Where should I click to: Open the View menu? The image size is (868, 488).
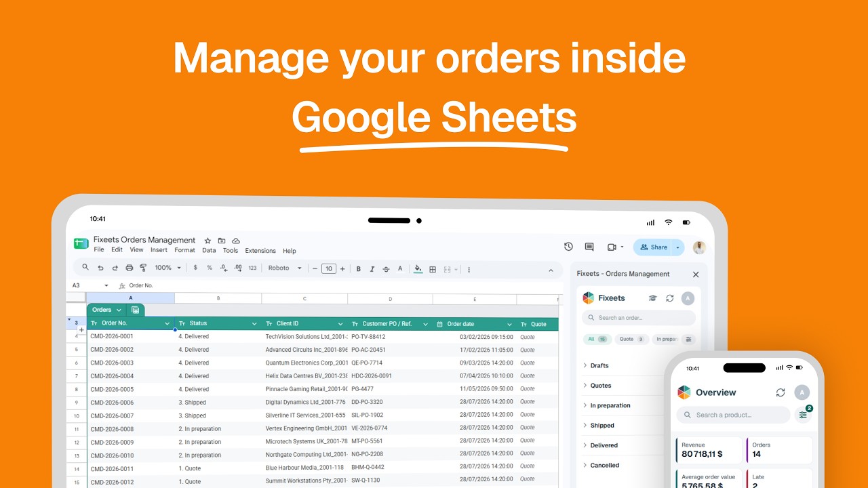click(x=137, y=250)
